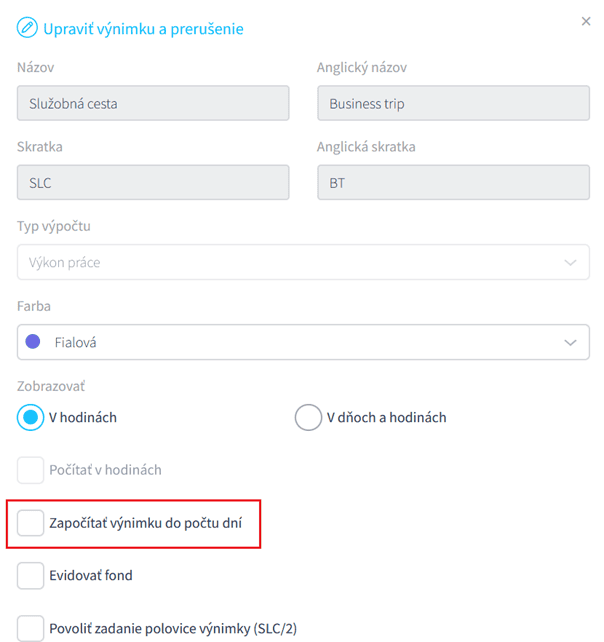Click the Anglická skratka field with BT
This screenshot has width=604, height=642.
point(453,183)
